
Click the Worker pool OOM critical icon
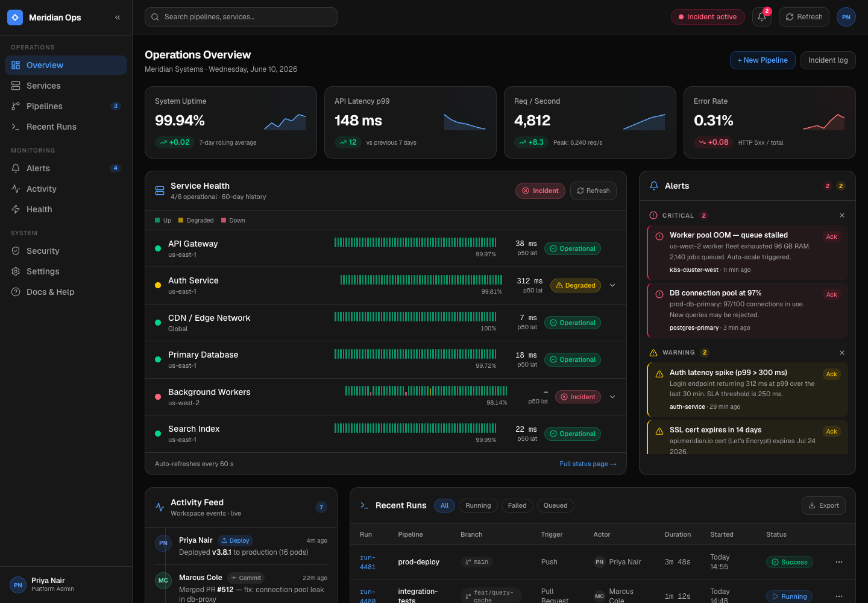pos(659,236)
